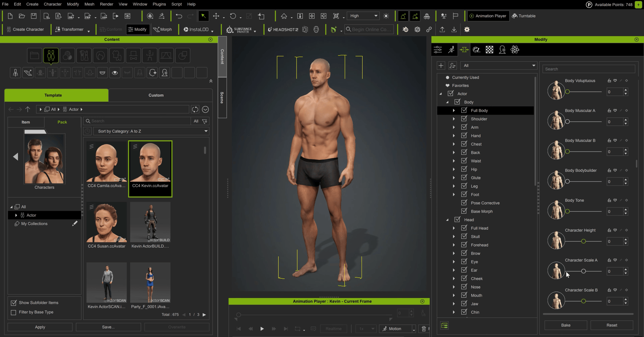This screenshot has height=337, width=644.
Task: Click the Reset button
Action: pos(612,325)
